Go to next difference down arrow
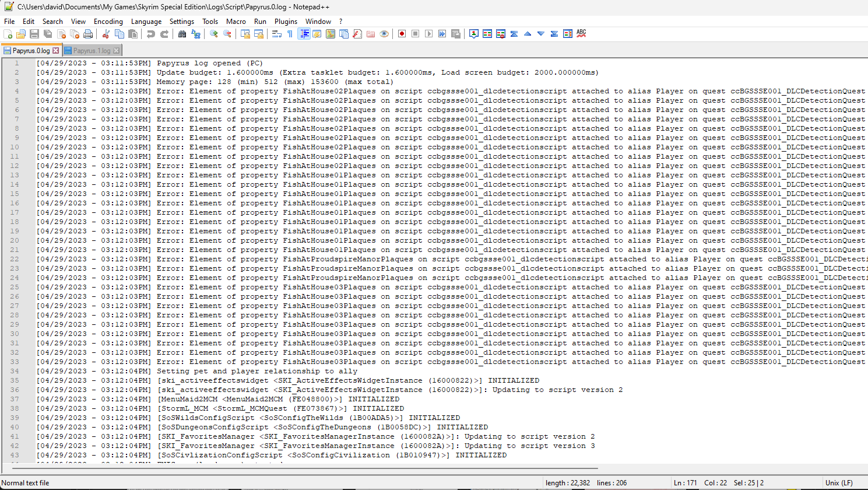868x490 pixels. pos(541,34)
